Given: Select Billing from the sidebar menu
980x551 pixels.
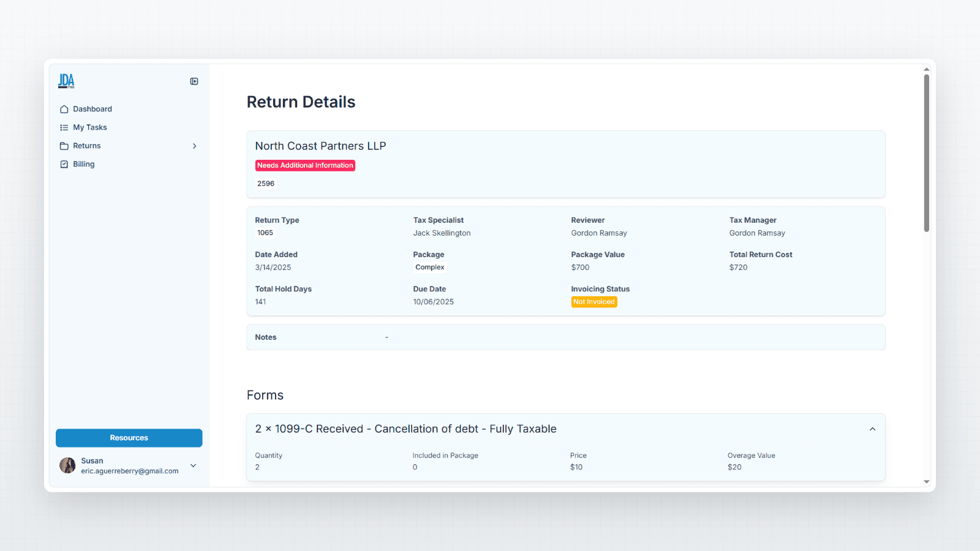Looking at the screenshot, I should click(83, 164).
